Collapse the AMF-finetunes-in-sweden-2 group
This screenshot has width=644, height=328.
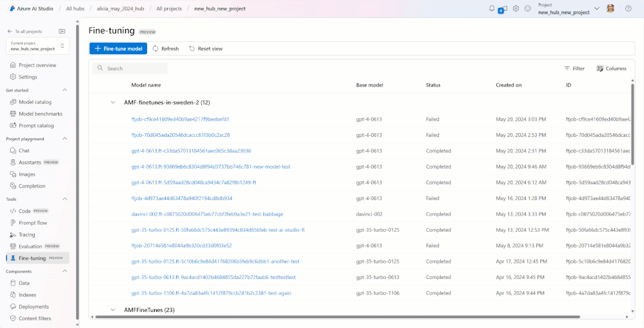(x=113, y=103)
